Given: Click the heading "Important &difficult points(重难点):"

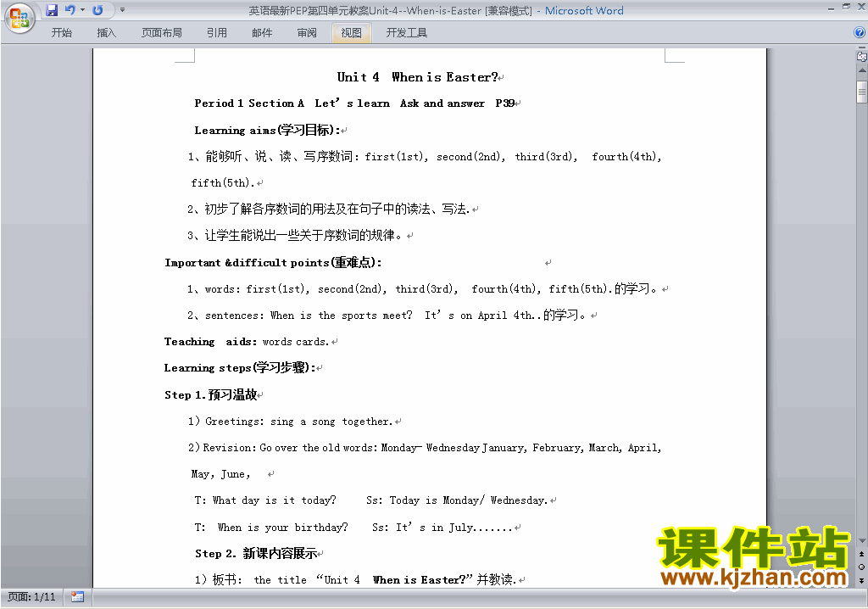Looking at the screenshot, I should [274, 262].
